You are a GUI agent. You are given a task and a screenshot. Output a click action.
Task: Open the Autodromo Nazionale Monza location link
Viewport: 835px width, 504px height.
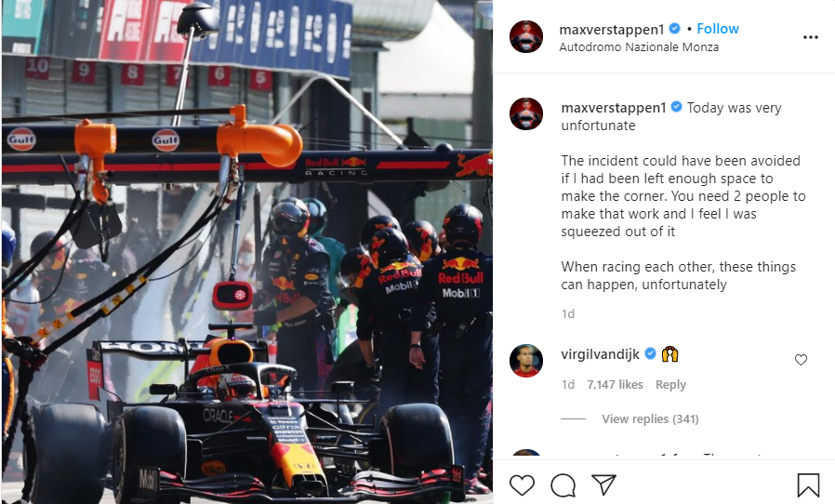(639, 46)
